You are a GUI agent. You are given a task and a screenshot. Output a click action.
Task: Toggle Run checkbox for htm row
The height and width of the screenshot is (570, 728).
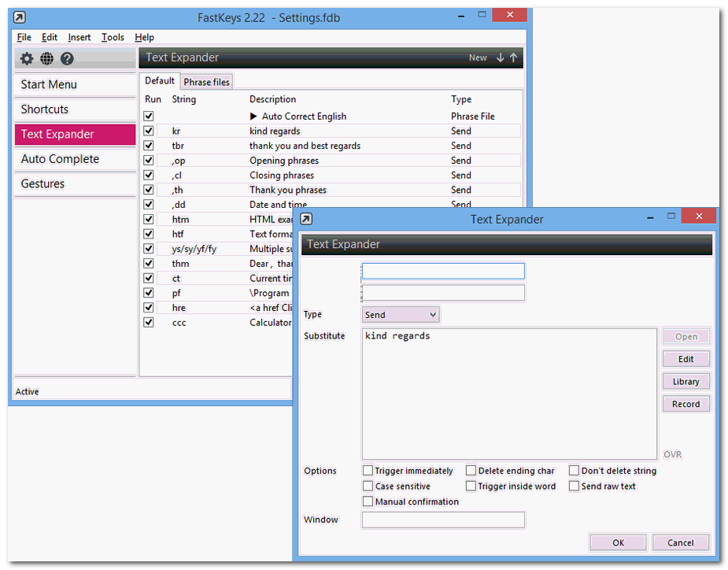pyautogui.click(x=149, y=220)
